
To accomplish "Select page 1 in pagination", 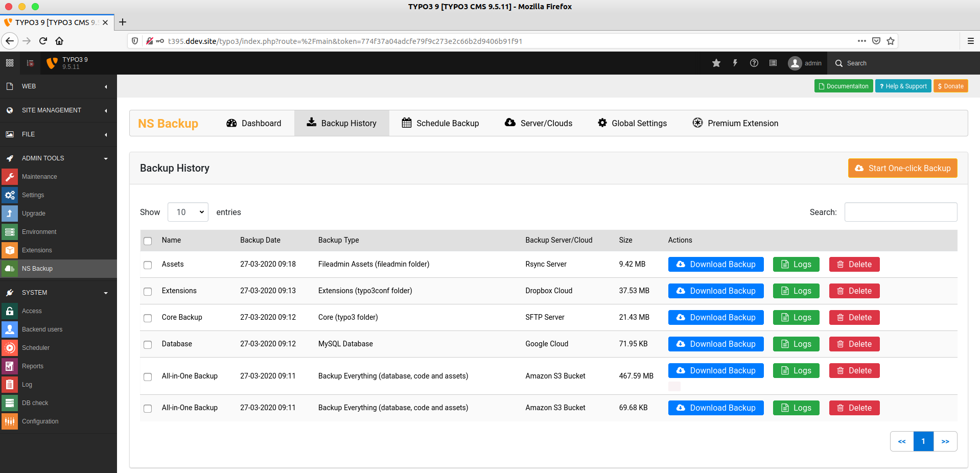I will pos(923,441).
